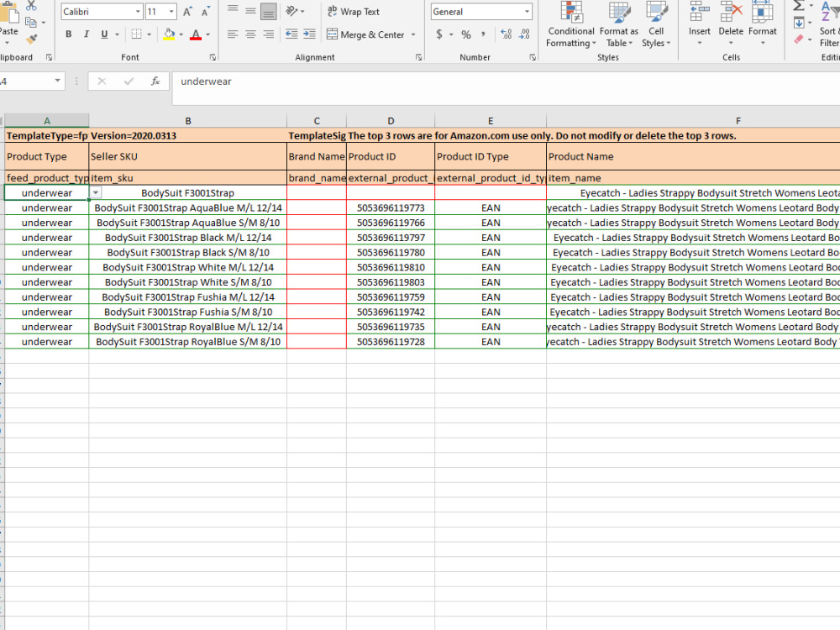Viewport: 840px width, 630px height.
Task: Apply accounting dollar format
Action: (440, 34)
